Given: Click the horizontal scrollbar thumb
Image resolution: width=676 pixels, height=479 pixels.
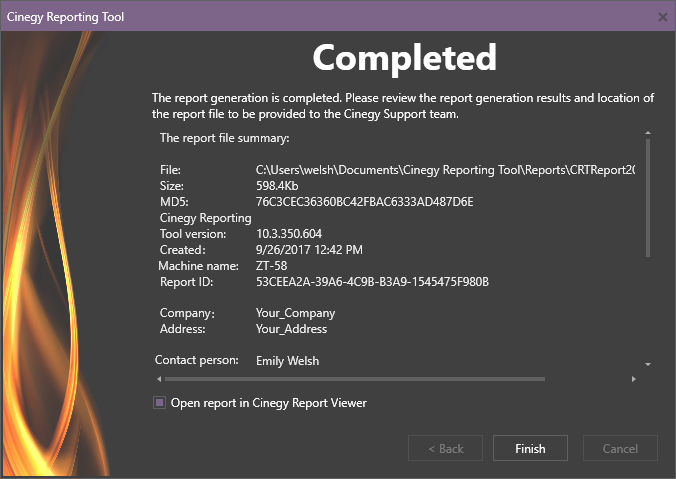Looking at the screenshot, I should click(x=355, y=379).
